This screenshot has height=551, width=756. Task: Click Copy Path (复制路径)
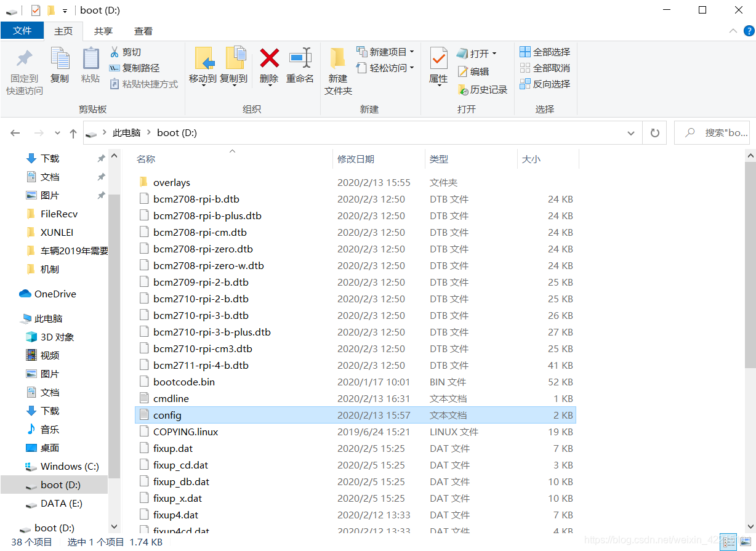[x=134, y=68]
